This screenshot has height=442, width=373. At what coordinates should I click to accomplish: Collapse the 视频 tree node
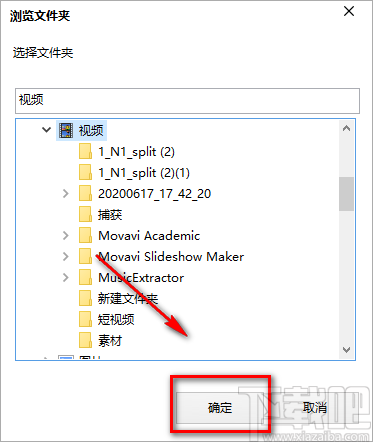46,130
